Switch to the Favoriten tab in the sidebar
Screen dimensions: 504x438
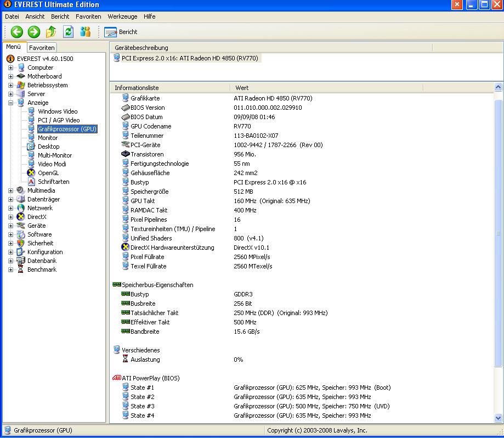(x=42, y=48)
